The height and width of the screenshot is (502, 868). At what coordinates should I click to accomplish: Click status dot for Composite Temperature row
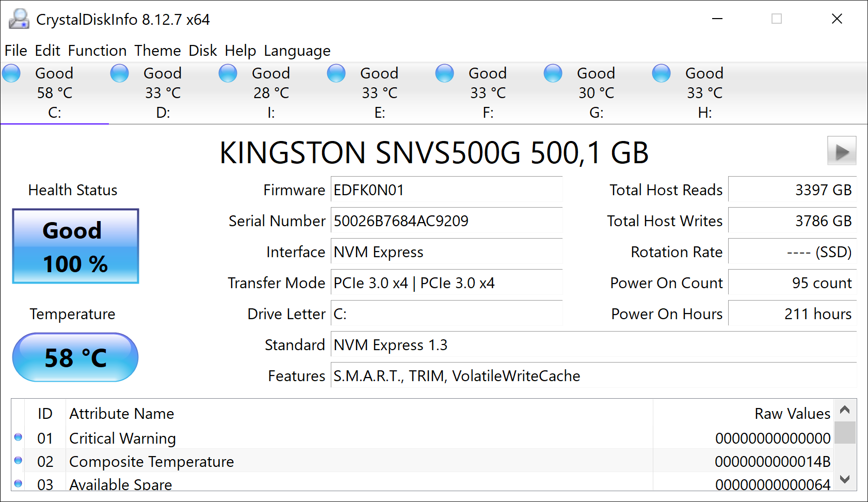pos(18,460)
